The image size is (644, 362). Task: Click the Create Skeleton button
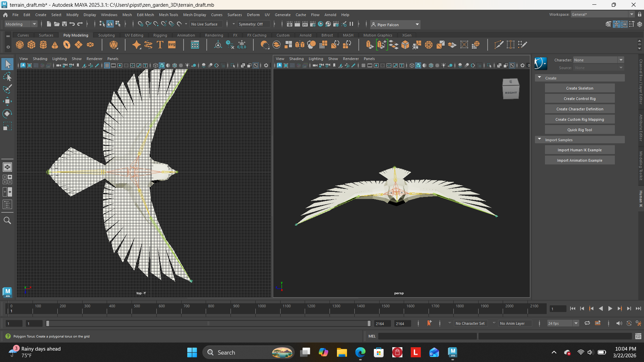click(580, 88)
